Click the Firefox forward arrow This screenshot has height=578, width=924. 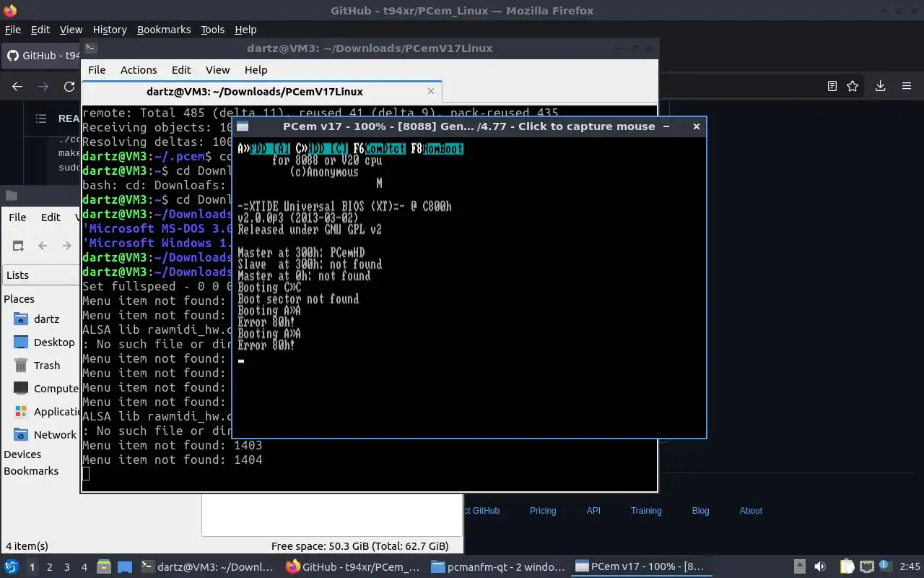coord(43,86)
